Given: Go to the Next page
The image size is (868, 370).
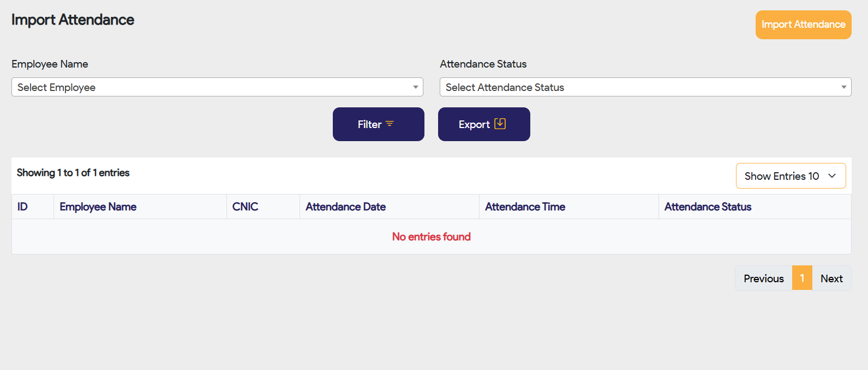Looking at the screenshot, I should 831,278.
